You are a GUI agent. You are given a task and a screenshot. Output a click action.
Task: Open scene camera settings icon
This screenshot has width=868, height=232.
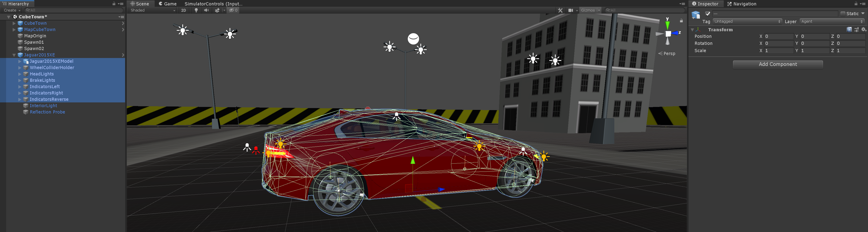(570, 10)
